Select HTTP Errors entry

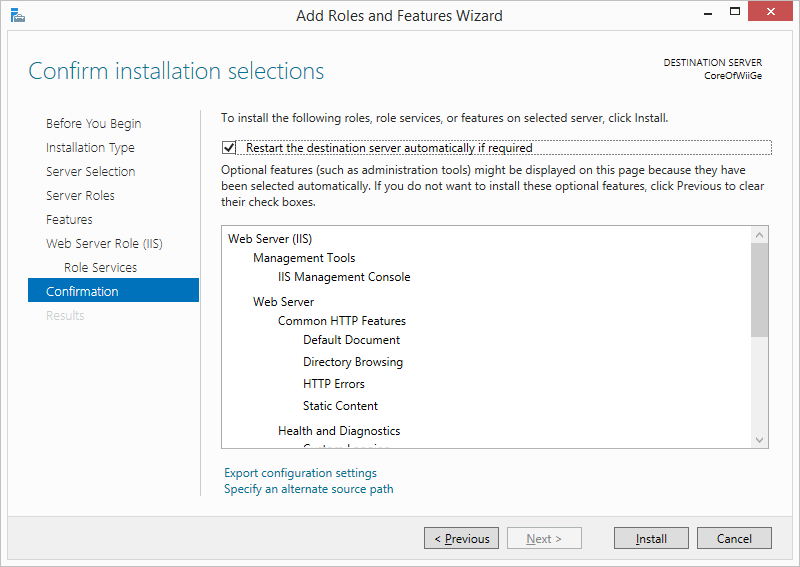334,384
